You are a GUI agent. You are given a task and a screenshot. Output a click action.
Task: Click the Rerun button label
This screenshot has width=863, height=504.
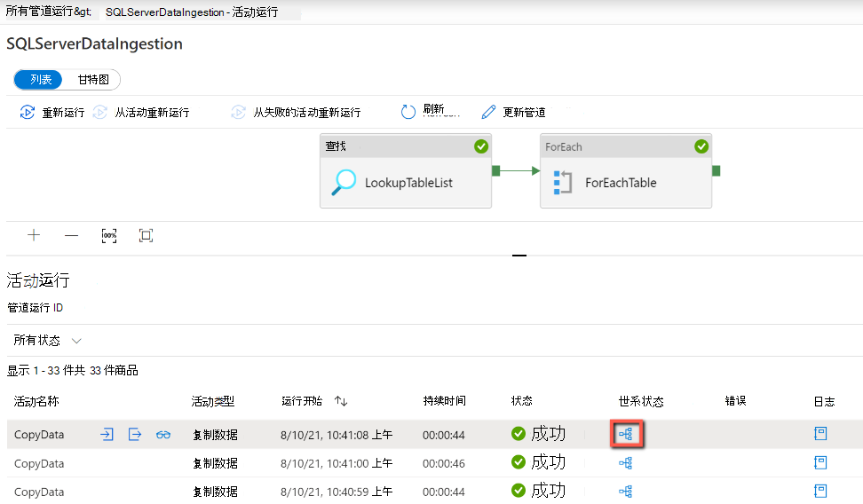coord(63,112)
